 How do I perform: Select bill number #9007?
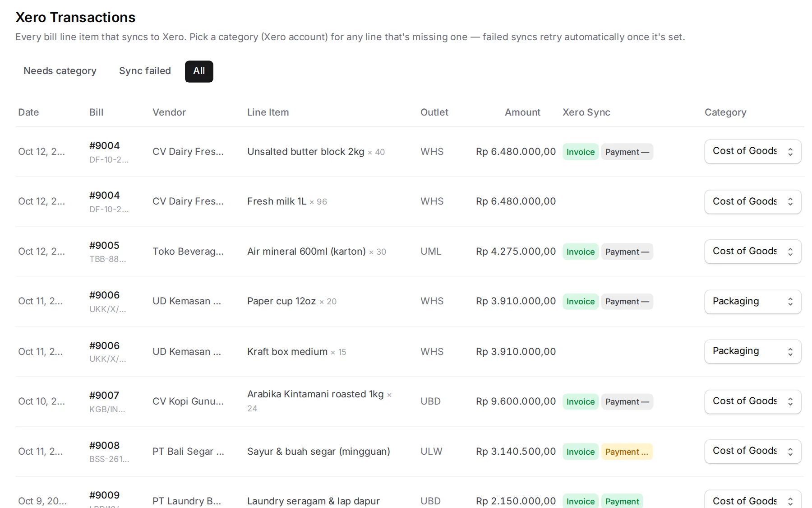tap(104, 396)
